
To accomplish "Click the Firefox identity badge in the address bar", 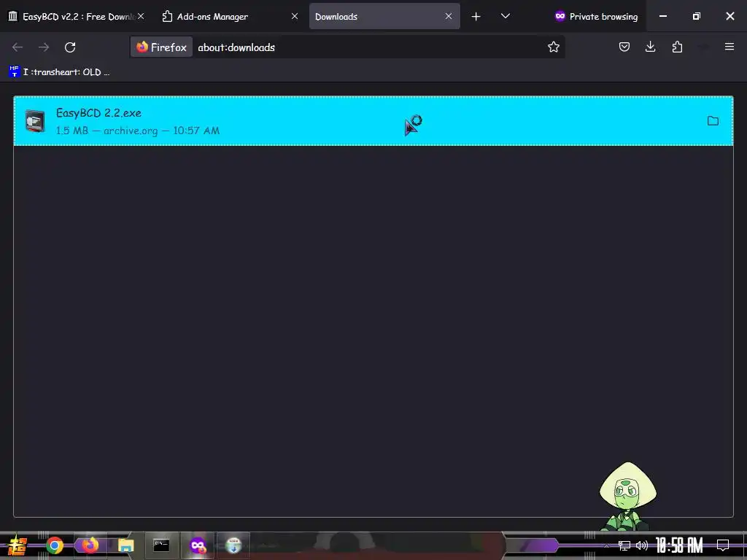I will click(161, 47).
